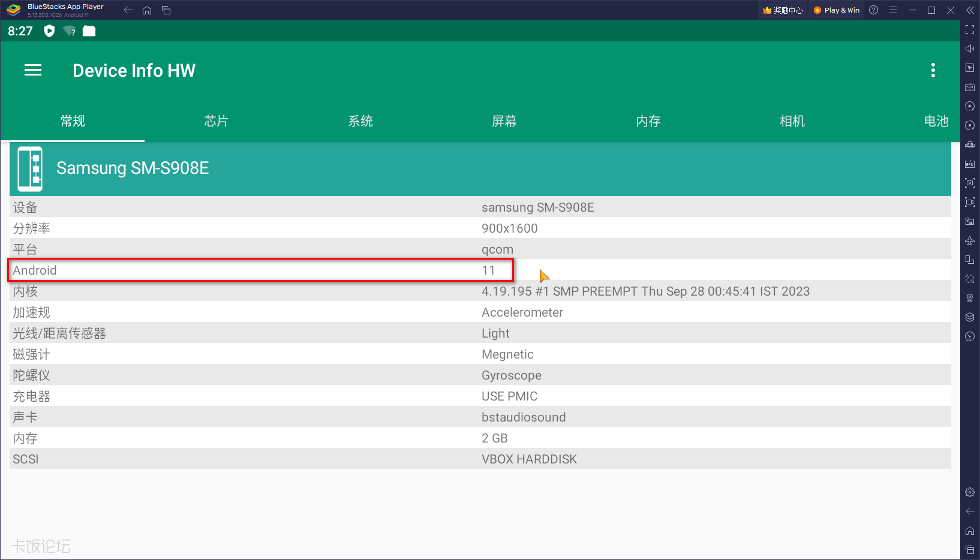Click the BlueStacks back arrow in title bar

[x=128, y=10]
